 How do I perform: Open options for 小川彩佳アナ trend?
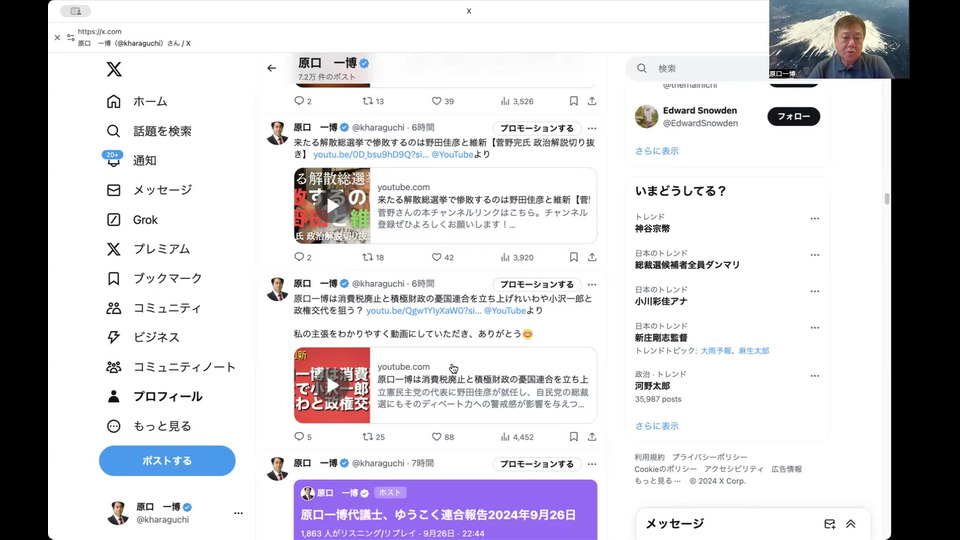click(814, 291)
